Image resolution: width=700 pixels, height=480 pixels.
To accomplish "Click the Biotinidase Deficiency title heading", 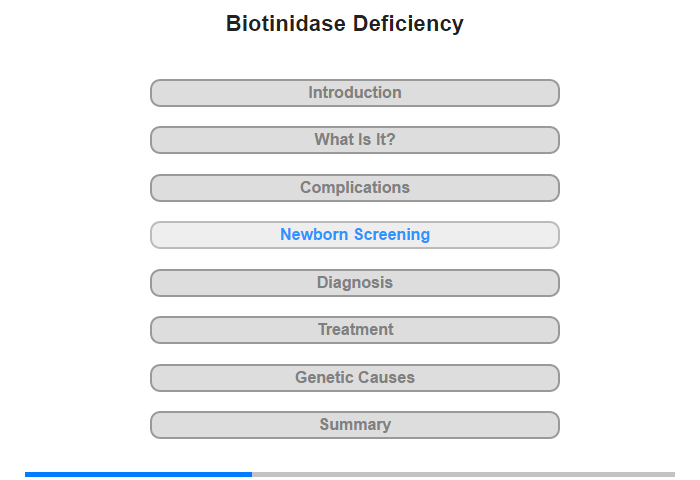I will coord(345,24).
